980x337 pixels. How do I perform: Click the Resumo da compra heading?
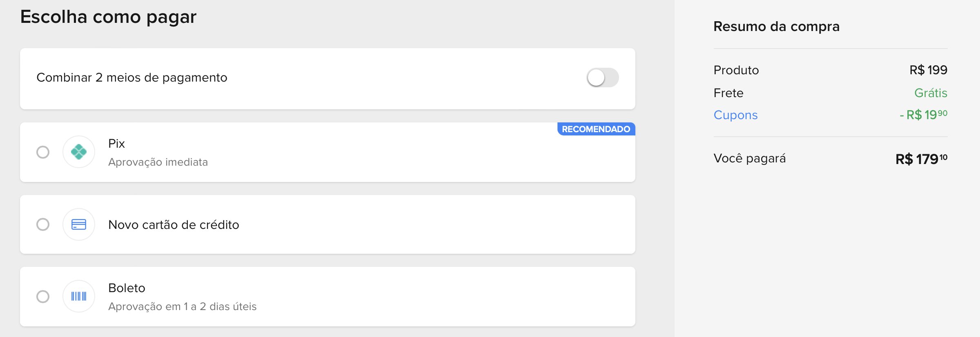(x=776, y=27)
